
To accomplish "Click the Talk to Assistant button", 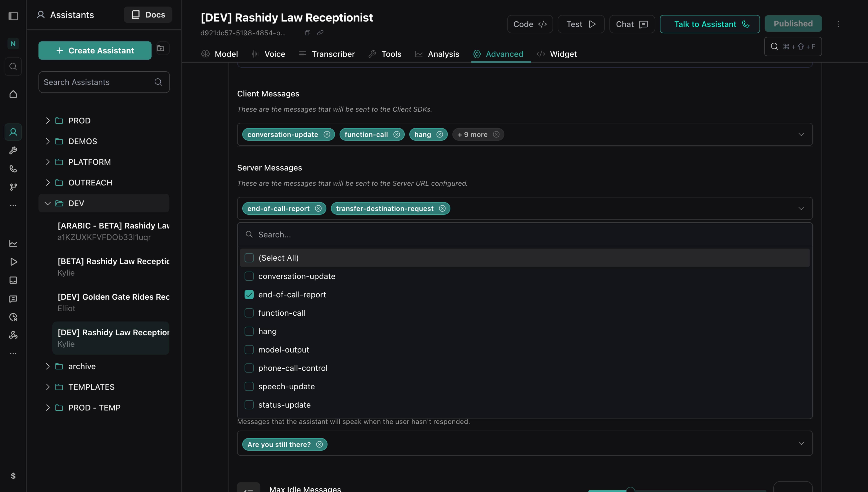I will 710,24.
